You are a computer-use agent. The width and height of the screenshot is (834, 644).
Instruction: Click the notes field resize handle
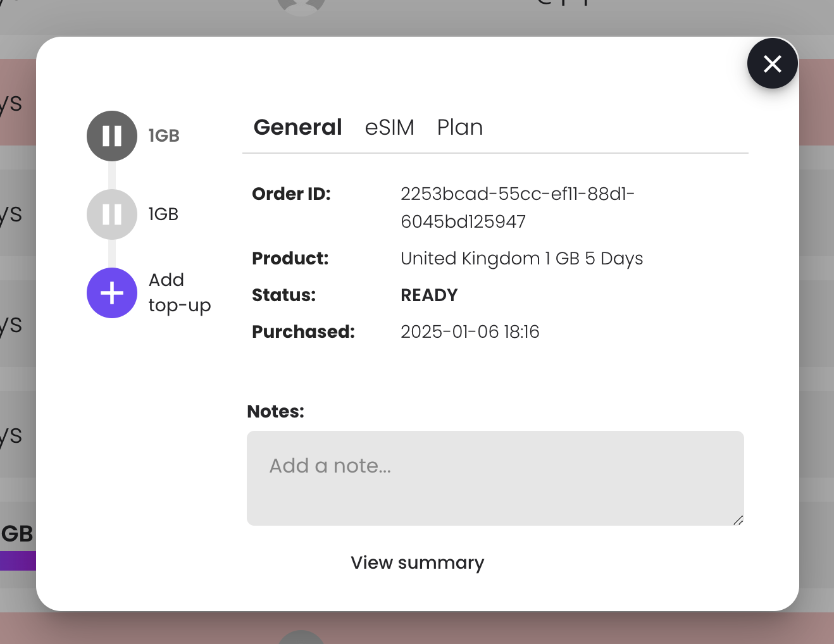[738, 520]
